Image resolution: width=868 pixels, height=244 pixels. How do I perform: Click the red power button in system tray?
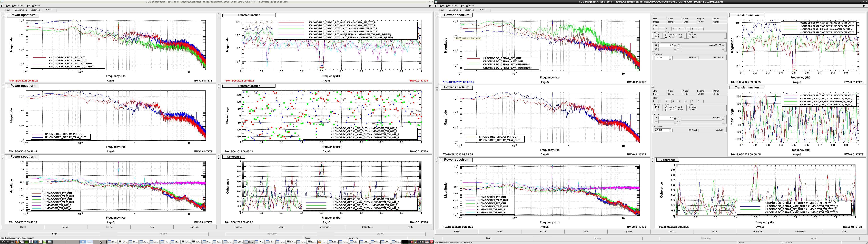(x=432, y=242)
